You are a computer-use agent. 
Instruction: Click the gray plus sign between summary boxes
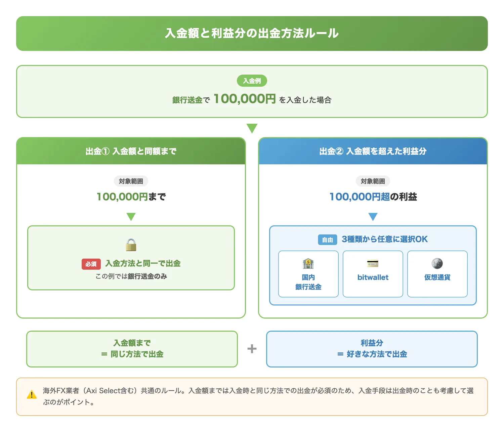252,349
